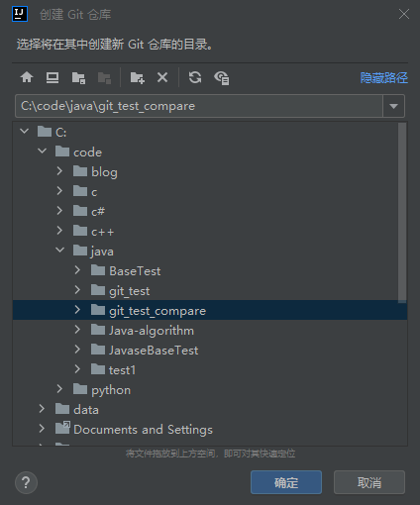Image resolution: width=420 pixels, height=505 pixels.
Task: Go to the Home directory icon
Action: [x=27, y=78]
